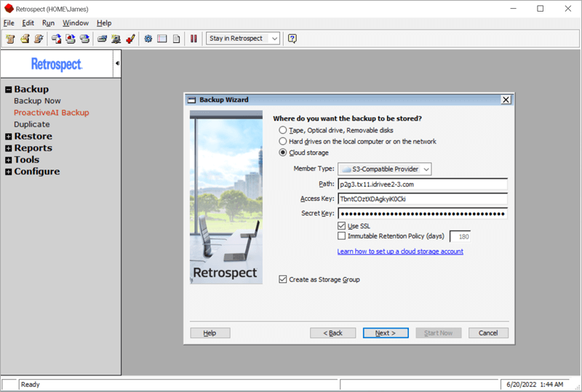Click the duplicate drives toolbar icon
The image size is (582, 392).
point(84,39)
